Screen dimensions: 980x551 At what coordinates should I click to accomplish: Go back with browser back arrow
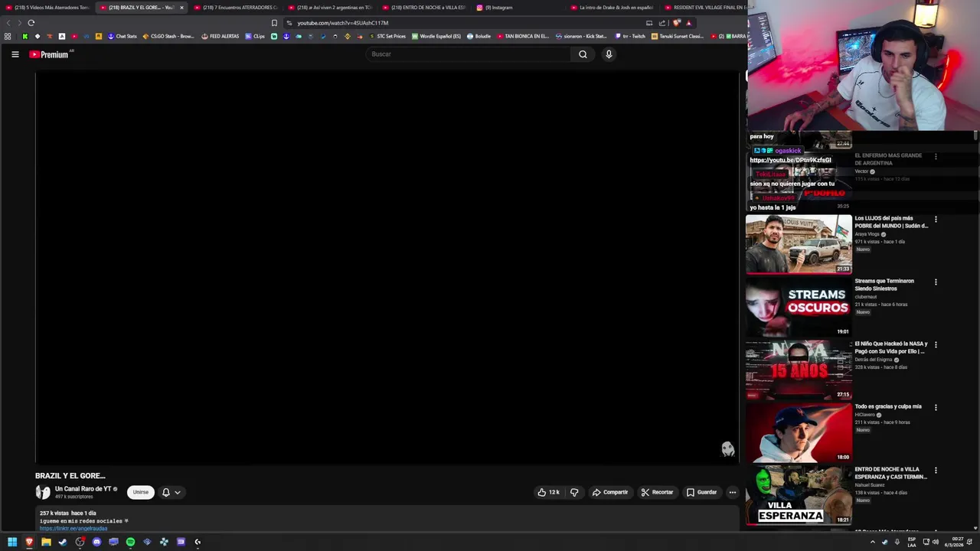(x=8, y=23)
